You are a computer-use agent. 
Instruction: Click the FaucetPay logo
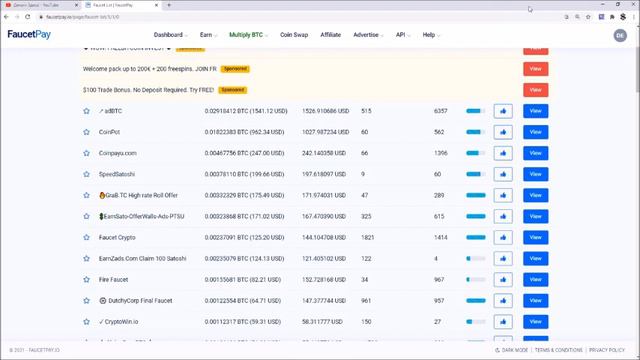point(29,35)
